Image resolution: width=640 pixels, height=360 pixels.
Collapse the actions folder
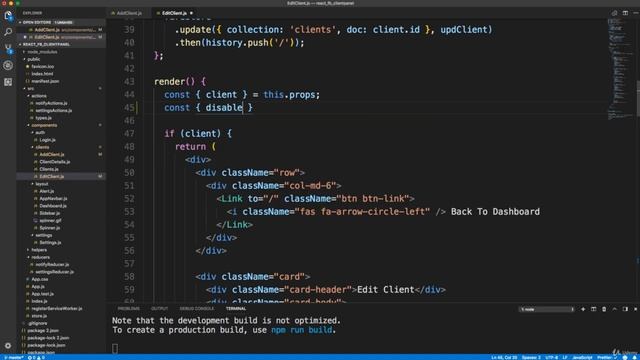(x=39, y=96)
